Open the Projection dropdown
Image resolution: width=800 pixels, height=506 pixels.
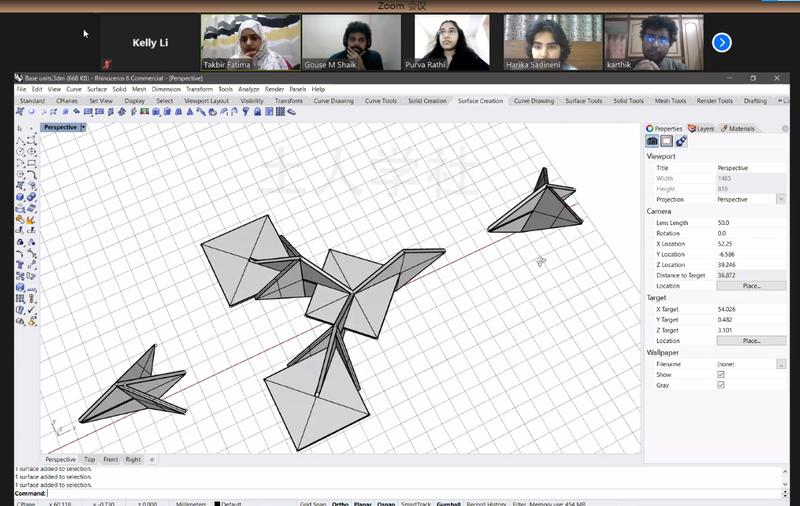[x=781, y=199]
